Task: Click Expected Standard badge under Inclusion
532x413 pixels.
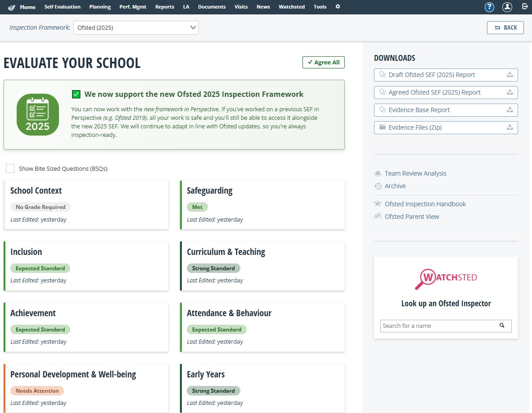Action: point(40,268)
